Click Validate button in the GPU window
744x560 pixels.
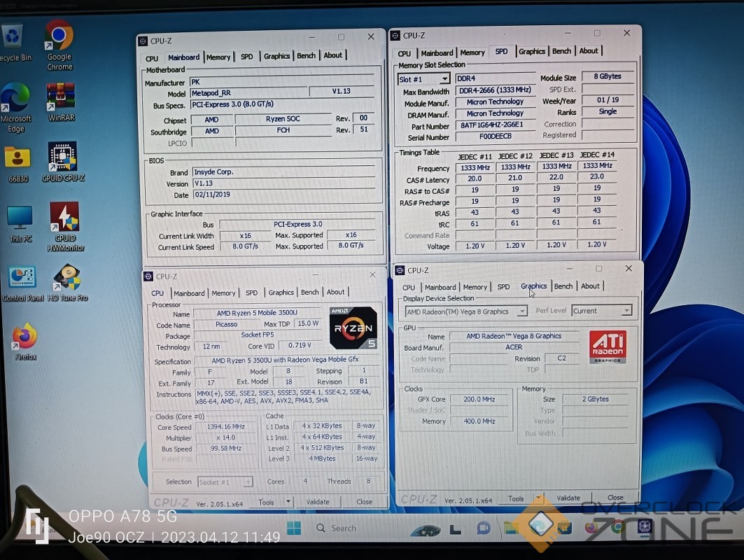pos(568,498)
